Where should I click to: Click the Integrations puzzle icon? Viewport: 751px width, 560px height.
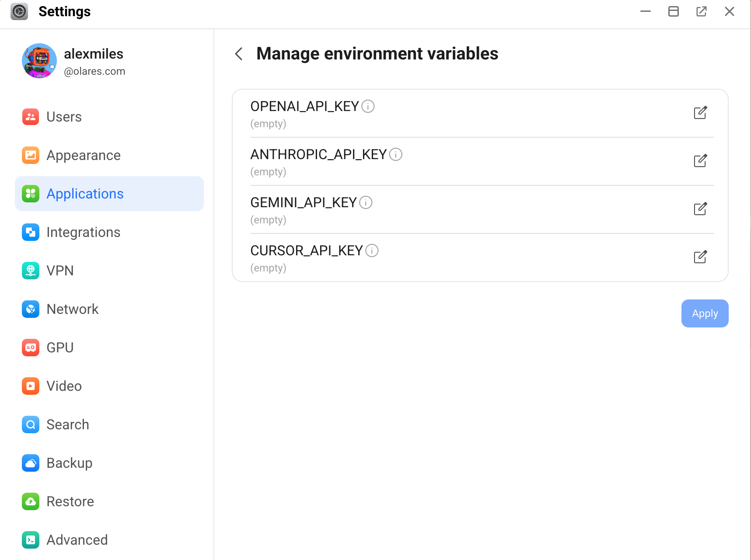(30, 232)
